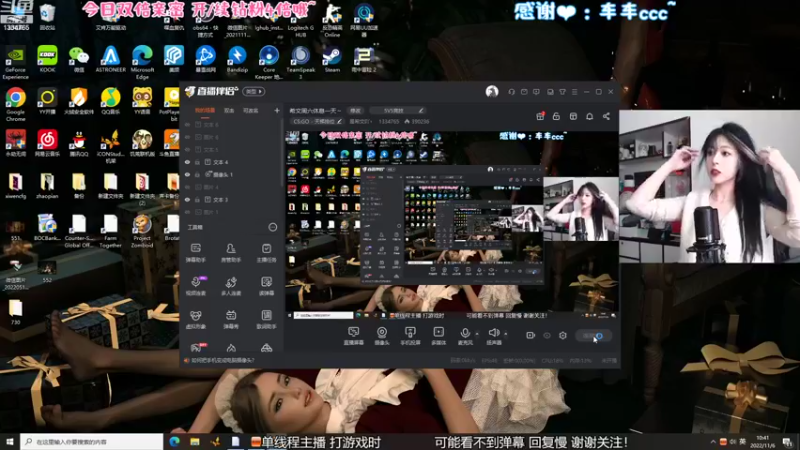
Task: Open the mode switch pill next to logo
Action: pos(254,91)
